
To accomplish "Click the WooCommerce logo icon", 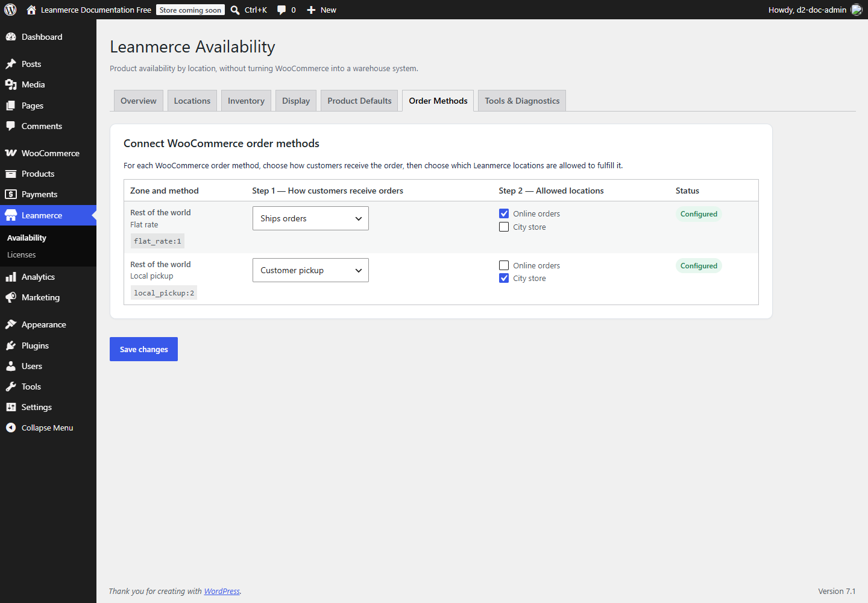I will pyautogui.click(x=11, y=153).
